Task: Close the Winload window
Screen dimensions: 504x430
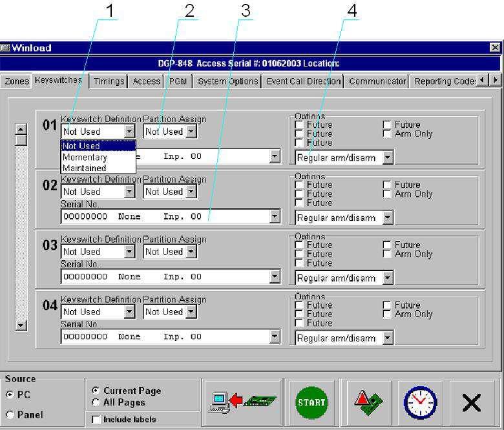Action: [495, 48]
